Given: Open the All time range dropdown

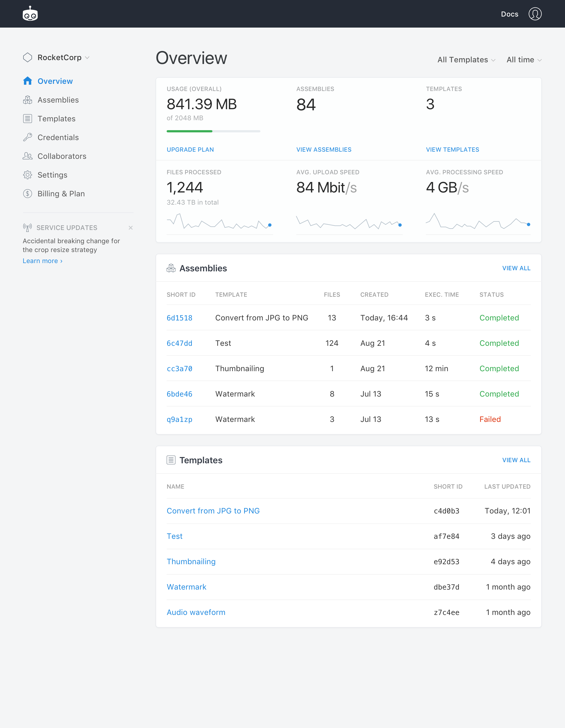Looking at the screenshot, I should pyautogui.click(x=524, y=60).
